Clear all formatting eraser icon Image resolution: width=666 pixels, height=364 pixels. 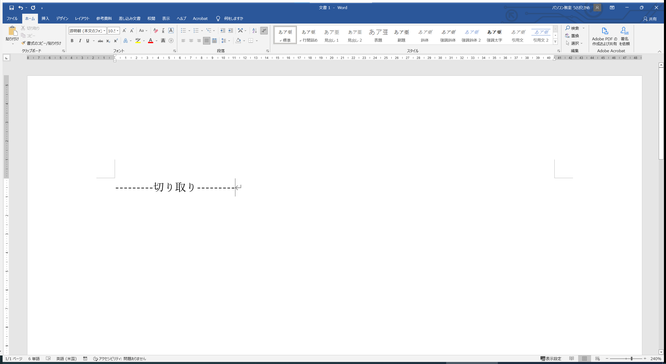155,31
